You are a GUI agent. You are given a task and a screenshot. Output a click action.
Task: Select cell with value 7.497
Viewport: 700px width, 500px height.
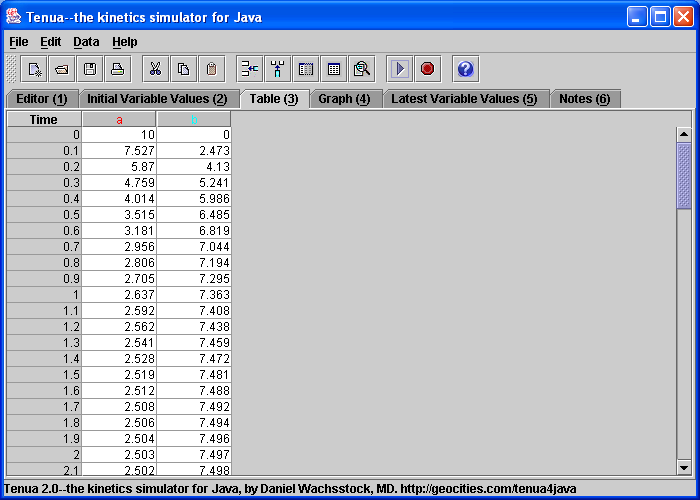pos(194,455)
